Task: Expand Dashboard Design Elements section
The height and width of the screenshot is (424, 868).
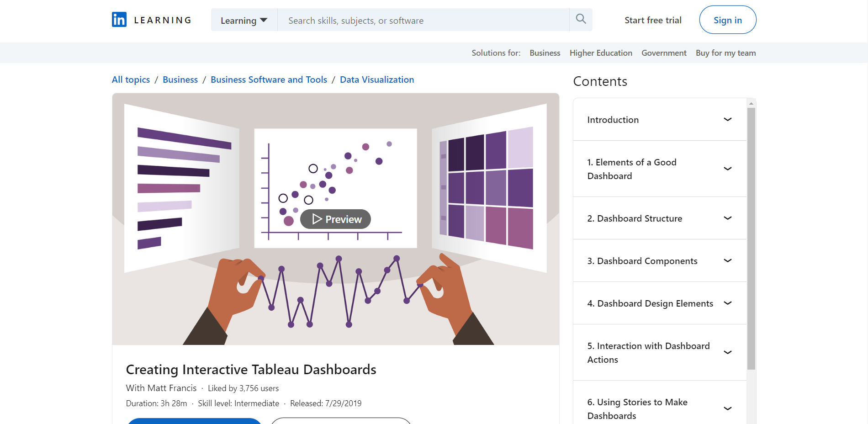Action: pos(728,303)
